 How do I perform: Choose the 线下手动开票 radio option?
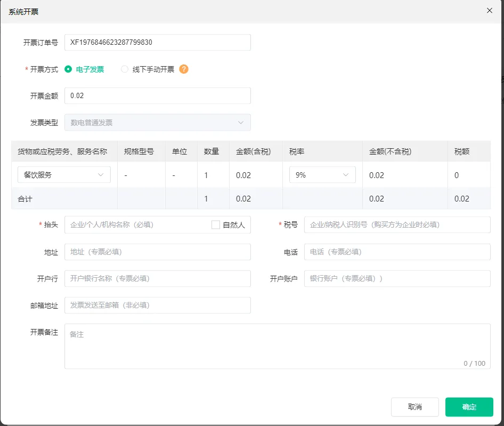(125, 69)
